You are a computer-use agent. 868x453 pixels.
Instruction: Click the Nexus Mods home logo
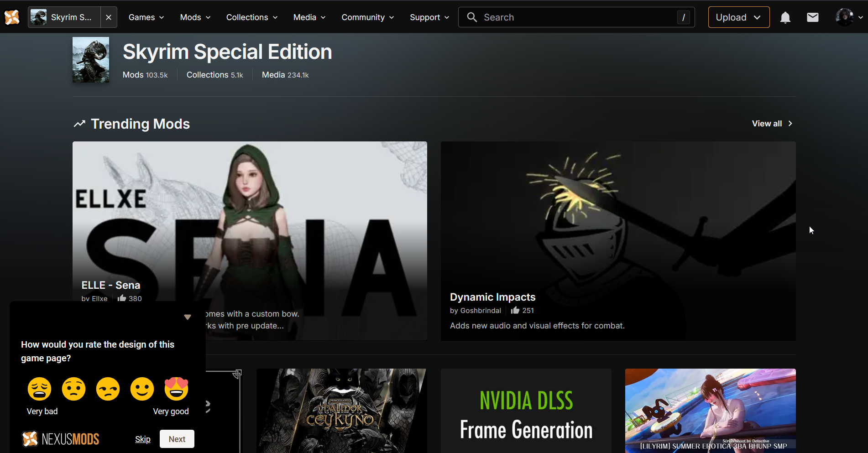[x=12, y=17]
